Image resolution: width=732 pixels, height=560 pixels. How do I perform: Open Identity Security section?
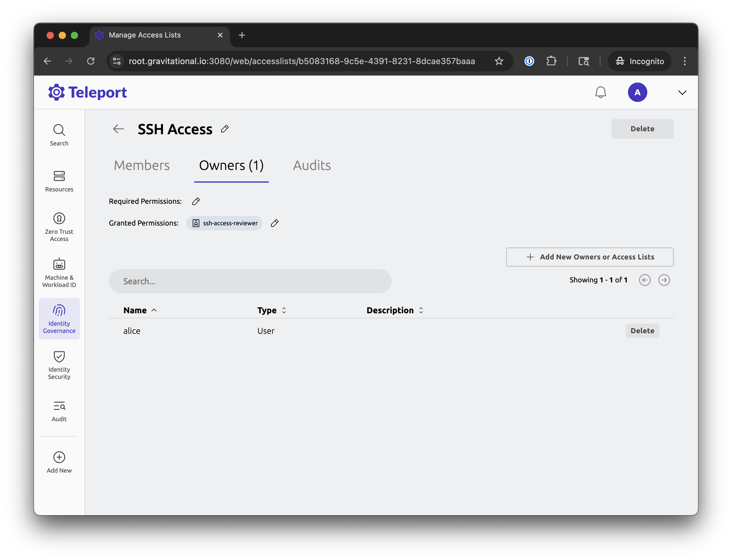tap(59, 365)
